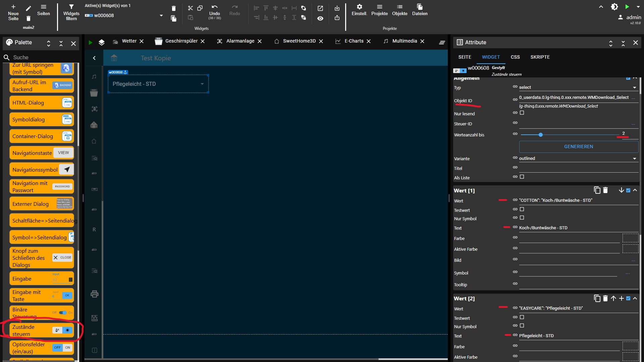
Task: Delete the selected widget with trash icon
Action: [x=173, y=8]
